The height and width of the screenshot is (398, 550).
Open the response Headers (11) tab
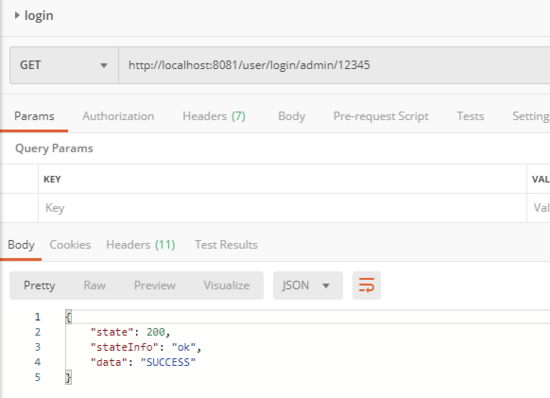pos(141,245)
